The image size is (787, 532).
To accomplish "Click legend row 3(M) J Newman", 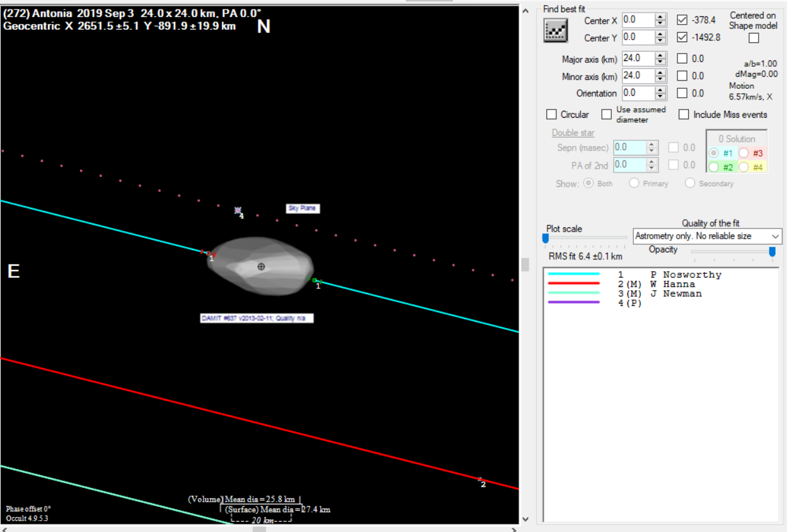I will pos(624,293).
